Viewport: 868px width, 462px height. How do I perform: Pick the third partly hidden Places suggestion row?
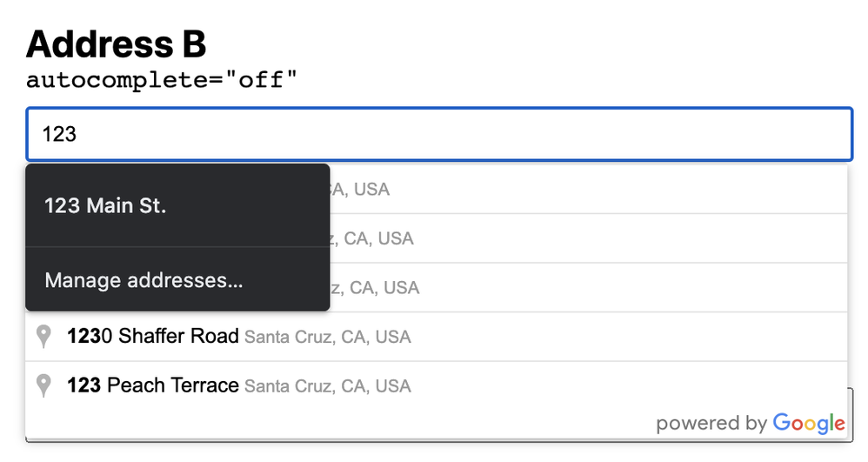pos(587,288)
